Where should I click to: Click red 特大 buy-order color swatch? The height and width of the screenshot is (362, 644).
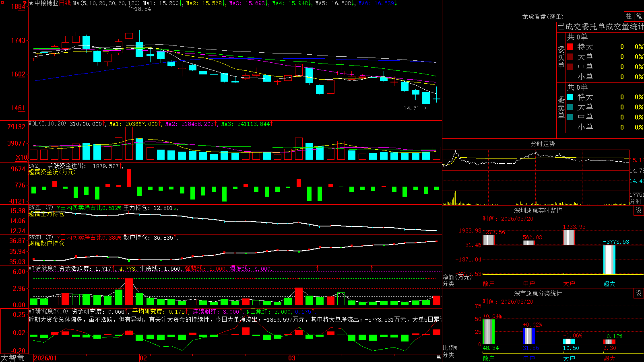[570, 47]
